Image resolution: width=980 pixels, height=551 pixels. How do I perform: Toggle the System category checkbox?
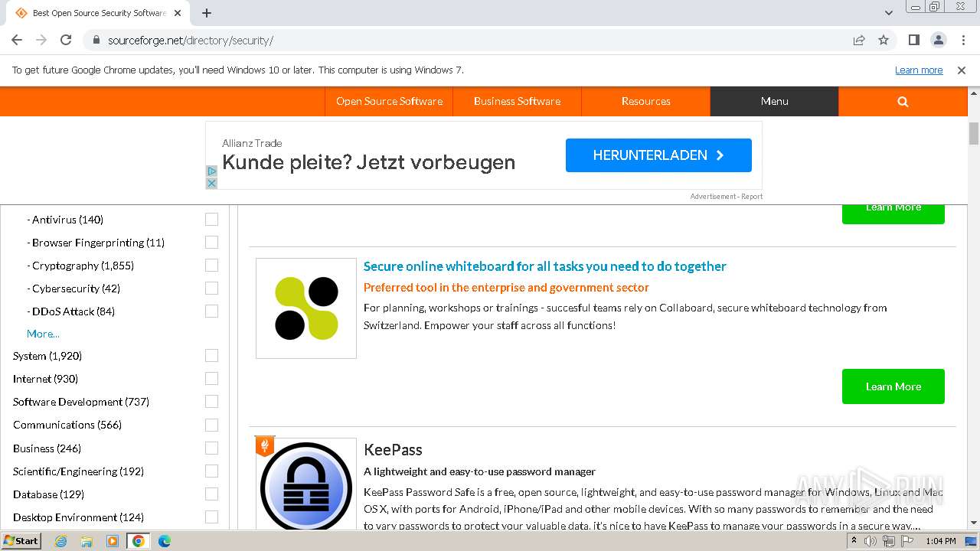coord(212,356)
